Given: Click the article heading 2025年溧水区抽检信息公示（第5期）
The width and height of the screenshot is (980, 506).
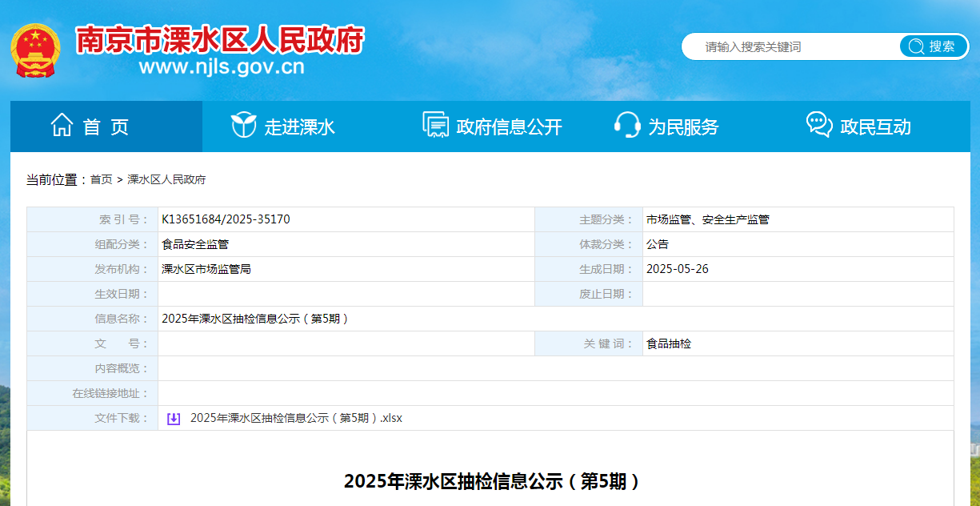Looking at the screenshot, I should point(492,481).
